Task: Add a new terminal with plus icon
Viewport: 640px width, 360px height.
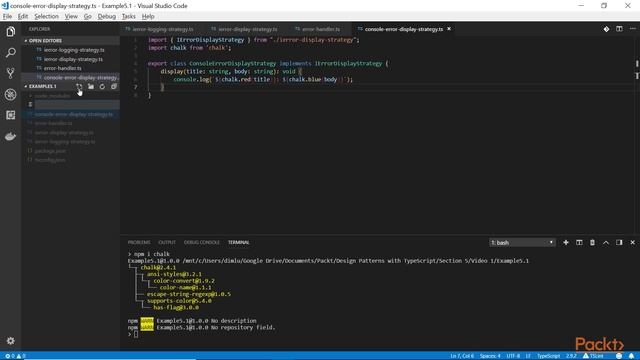Action: pyautogui.click(x=566, y=242)
